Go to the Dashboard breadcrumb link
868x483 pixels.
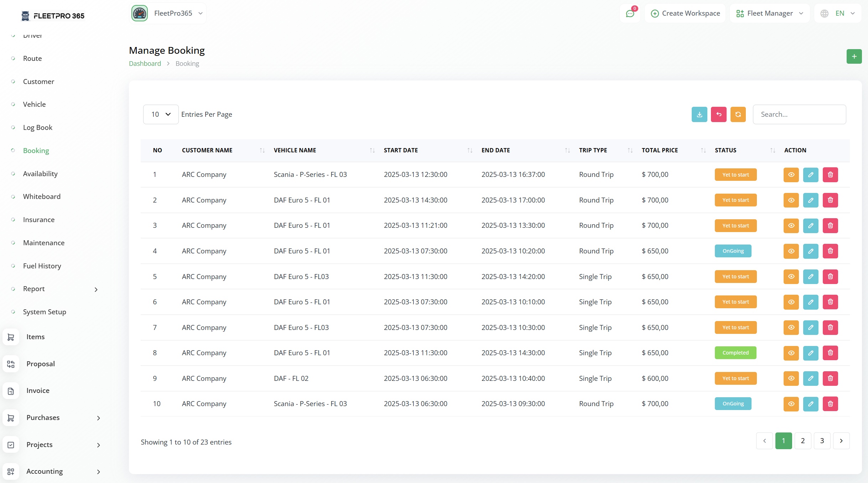[145, 63]
